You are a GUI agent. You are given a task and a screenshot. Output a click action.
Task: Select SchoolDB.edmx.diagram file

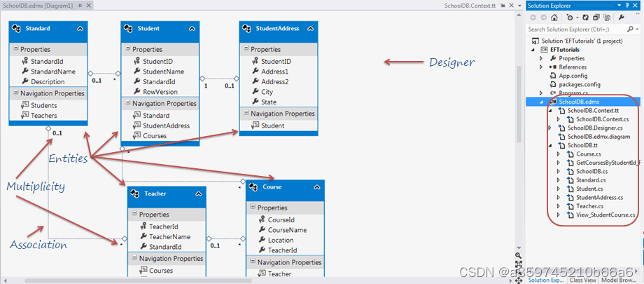[598, 137]
